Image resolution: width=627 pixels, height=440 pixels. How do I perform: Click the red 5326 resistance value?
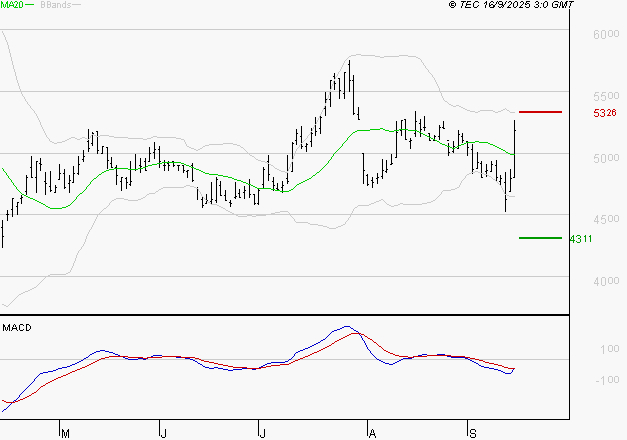[x=605, y=113]
